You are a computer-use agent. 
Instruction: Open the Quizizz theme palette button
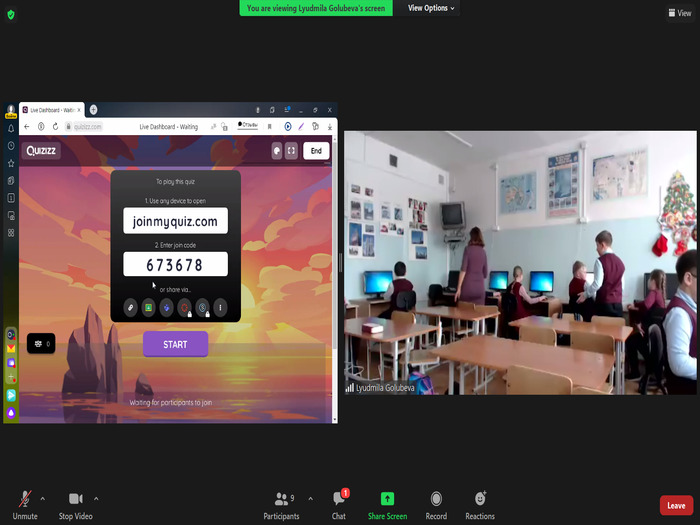277,151
